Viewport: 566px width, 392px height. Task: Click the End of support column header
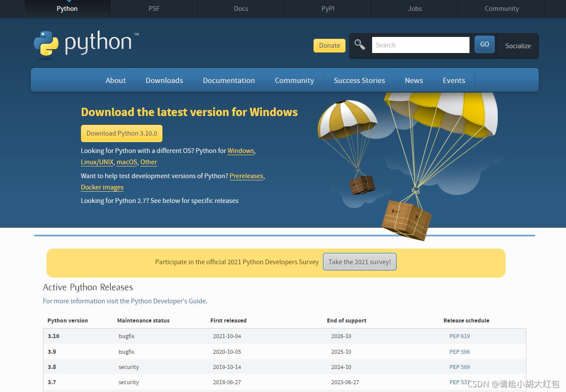click(346, 321)
